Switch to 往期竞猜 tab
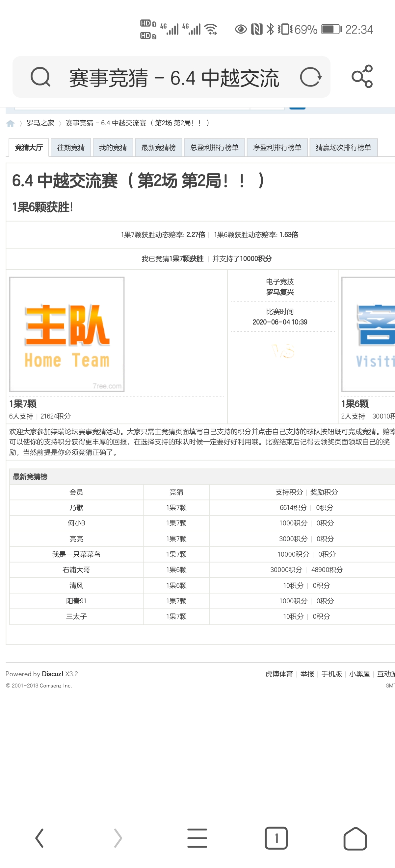 (71, 148)
